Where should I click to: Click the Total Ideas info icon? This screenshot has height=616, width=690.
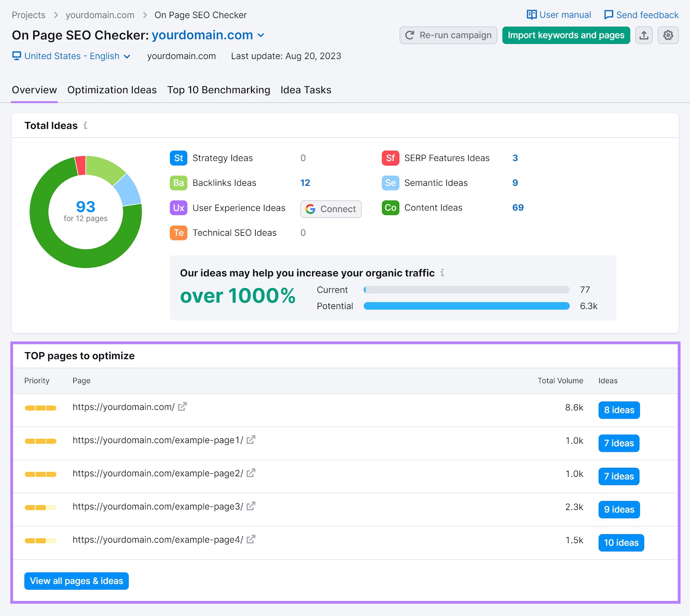(85, 125)
